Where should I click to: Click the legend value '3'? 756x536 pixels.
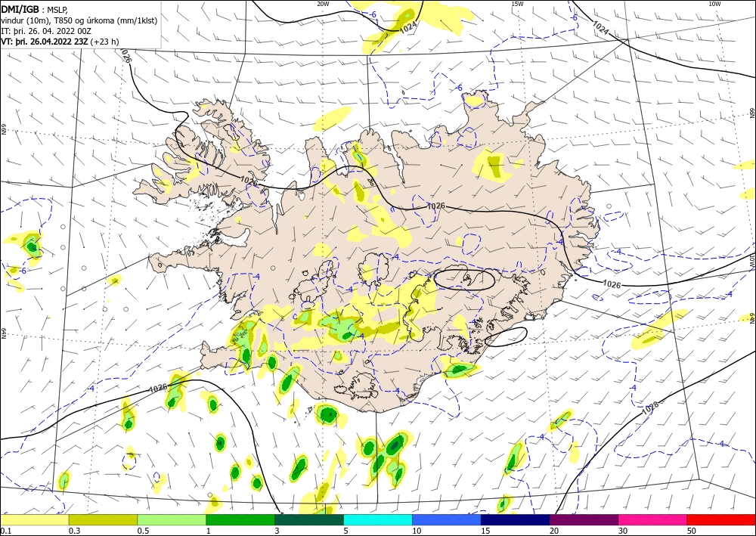point(277,531)
